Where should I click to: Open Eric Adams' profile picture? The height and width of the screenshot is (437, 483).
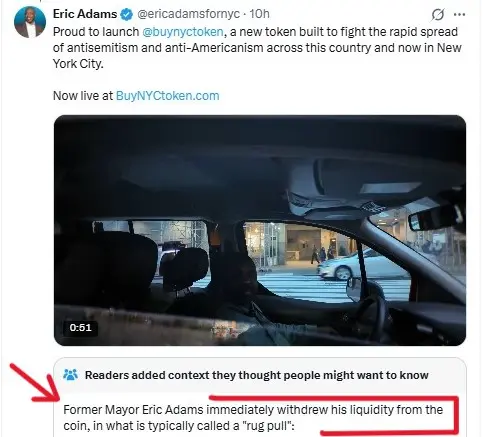30,22
